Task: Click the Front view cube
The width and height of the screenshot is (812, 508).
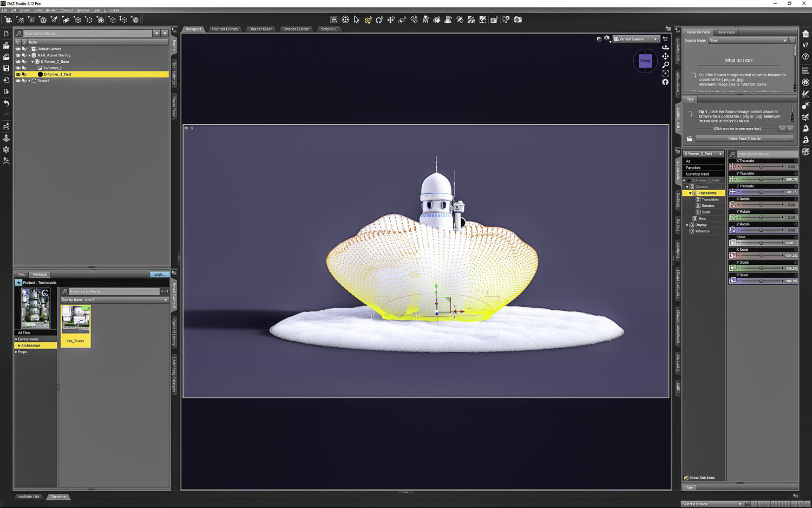Action: click(x=645, y=61)
